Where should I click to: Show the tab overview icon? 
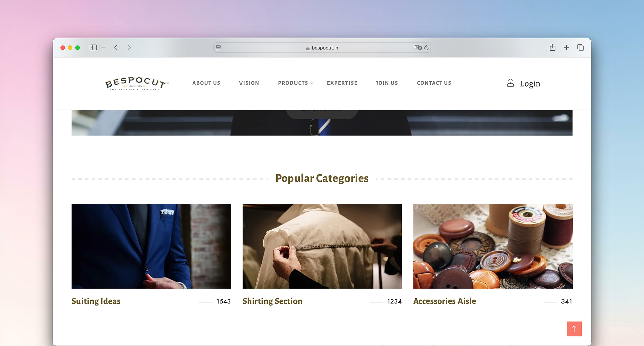[581, 47]
